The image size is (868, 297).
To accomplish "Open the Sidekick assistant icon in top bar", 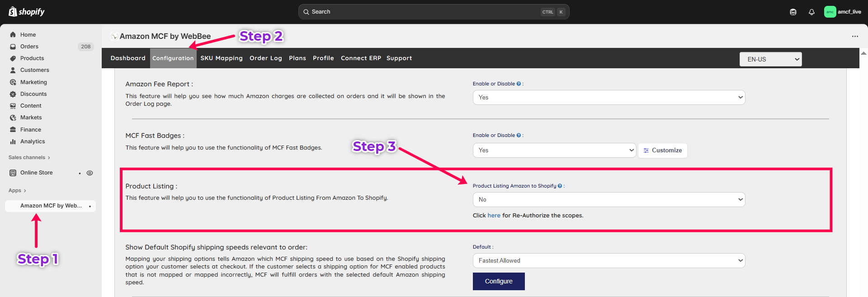I will coord(793,12).
